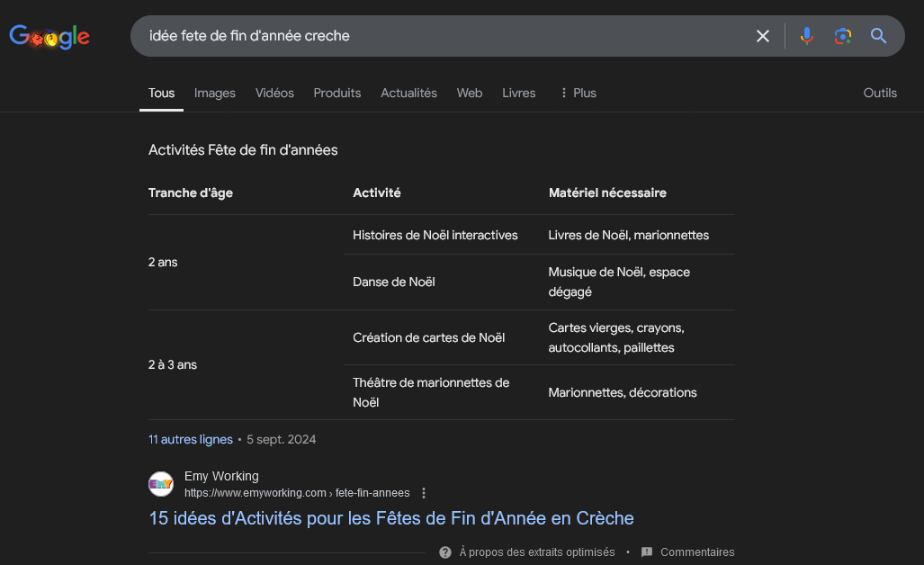The height and width of the screenshot is (565, 924).
Task: Submit search with magnifying glass icon
Action: (879, 36)
